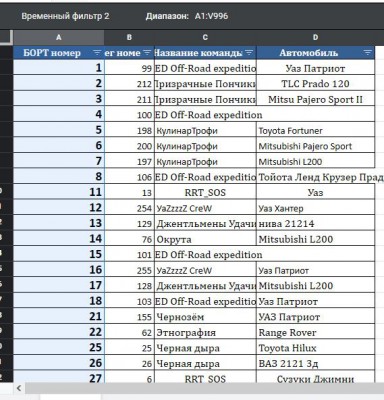
Task: Select the Toyota Hilux cell
Action: [x=315, y=348]
